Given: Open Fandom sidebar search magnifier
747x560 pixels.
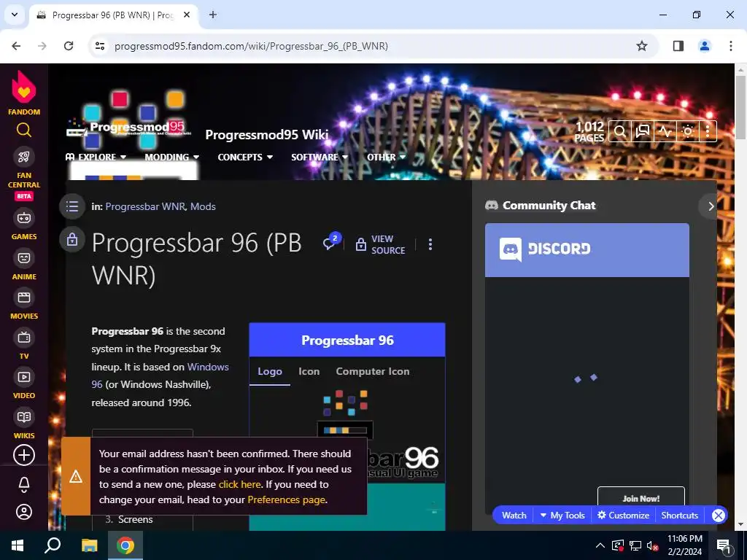Looking at the screenshot, I should pos(24,130).
